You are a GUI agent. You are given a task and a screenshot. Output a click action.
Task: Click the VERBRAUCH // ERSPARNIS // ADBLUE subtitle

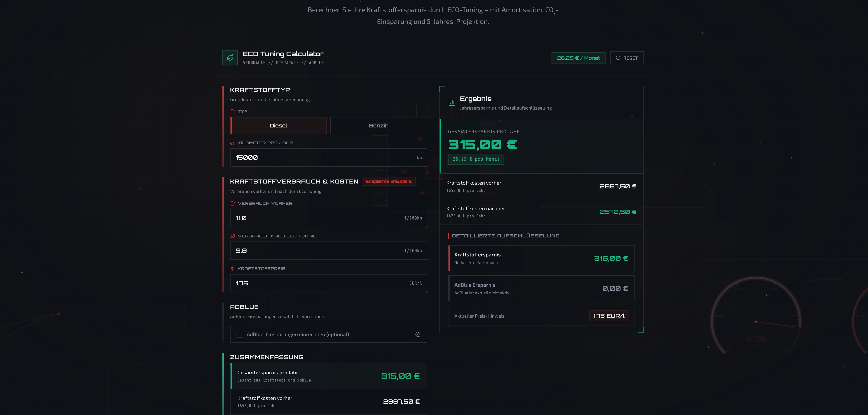point(283,63)
